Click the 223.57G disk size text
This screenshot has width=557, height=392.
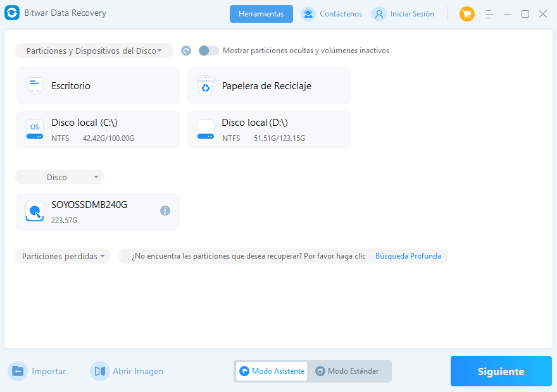coord(64,221)
